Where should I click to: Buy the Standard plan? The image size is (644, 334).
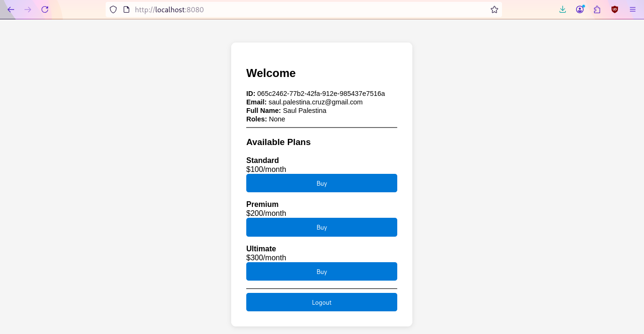pos(321,183)
